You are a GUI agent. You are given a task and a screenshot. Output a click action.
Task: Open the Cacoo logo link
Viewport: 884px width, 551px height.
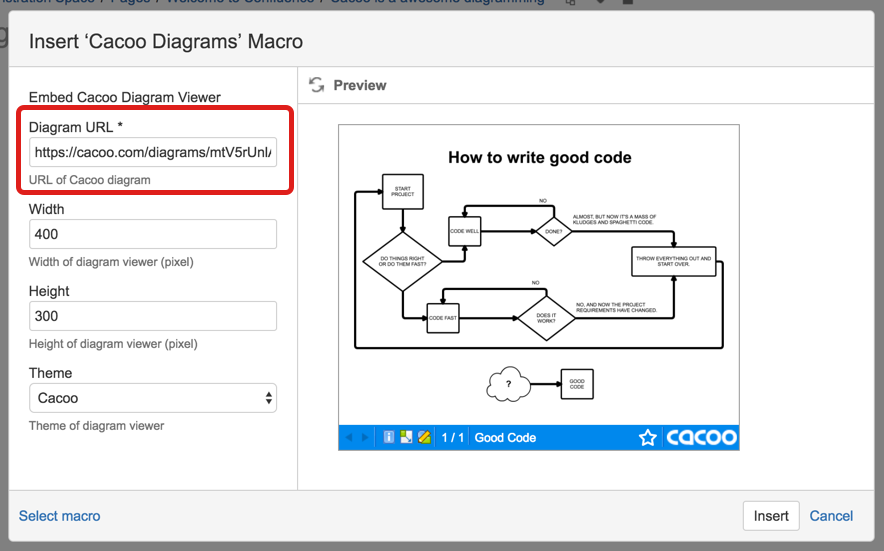tap(701, 438)
